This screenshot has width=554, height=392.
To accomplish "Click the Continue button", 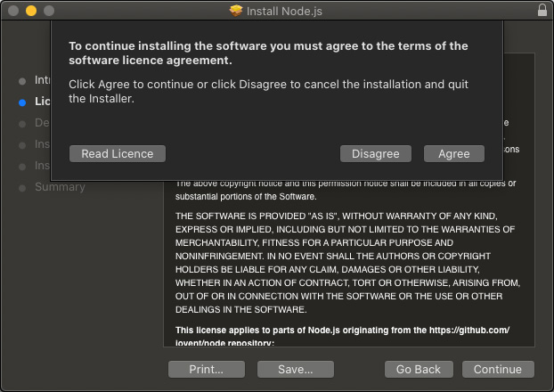I will 497,369.
